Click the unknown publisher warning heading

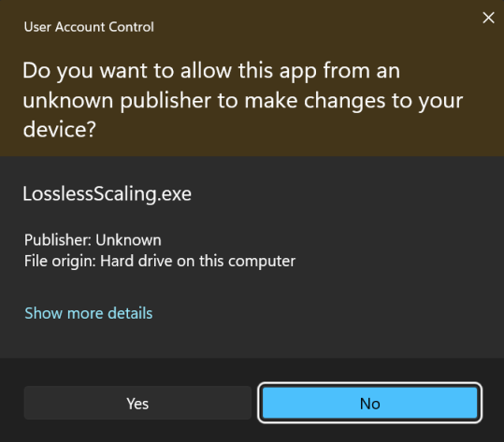243,100
